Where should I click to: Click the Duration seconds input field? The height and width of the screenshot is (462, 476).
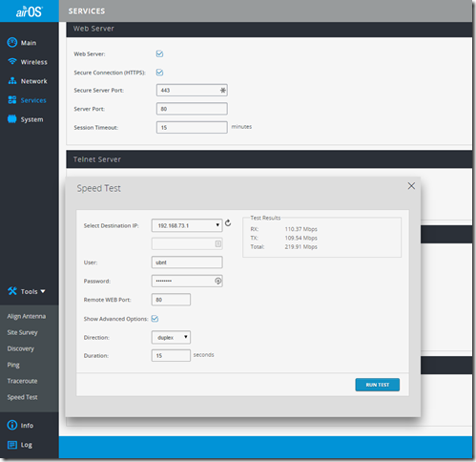point(171,355)
